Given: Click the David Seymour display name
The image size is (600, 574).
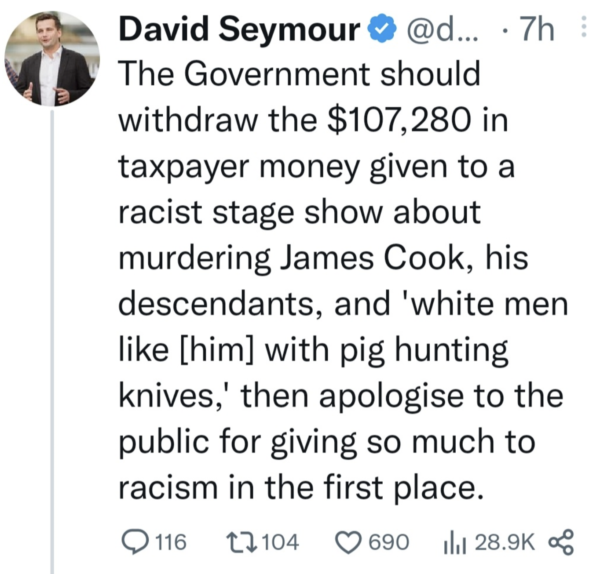Looking at the screenshot, I should (239, 32).
